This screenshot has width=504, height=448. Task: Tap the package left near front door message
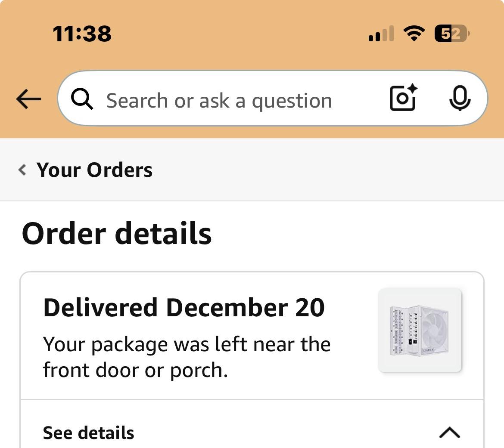click(x=187, y=357)
